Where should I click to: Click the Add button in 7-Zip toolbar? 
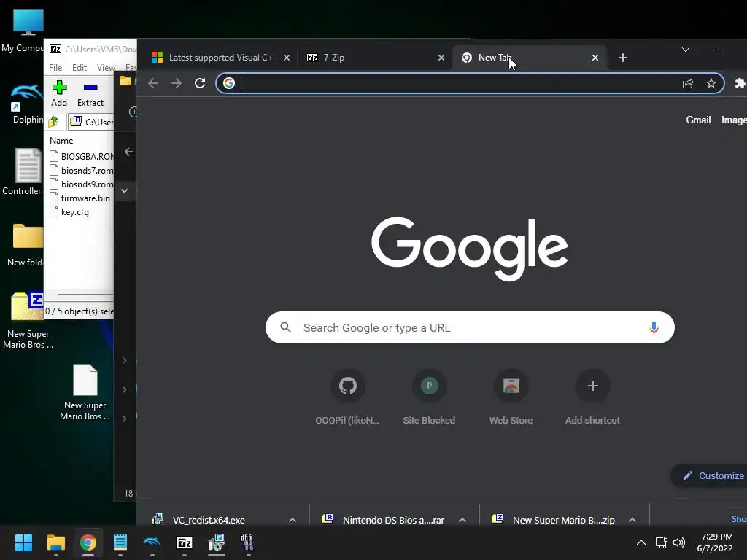coord(59,93)
